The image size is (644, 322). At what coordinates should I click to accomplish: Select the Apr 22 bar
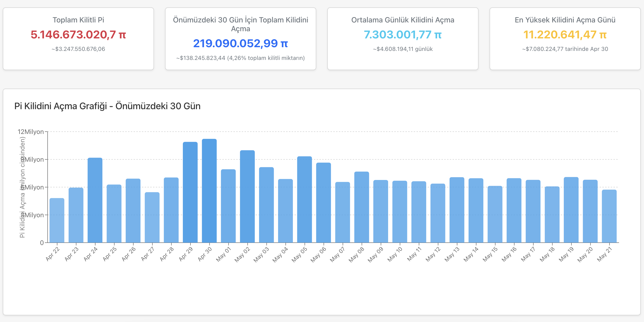tap(57, 220)
